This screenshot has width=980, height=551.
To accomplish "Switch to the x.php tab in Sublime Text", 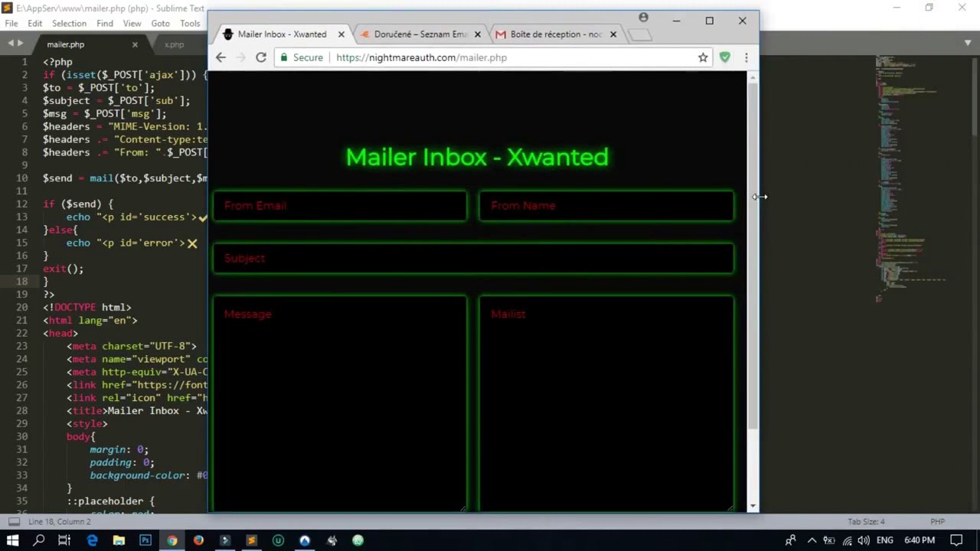I will (175, 44).
